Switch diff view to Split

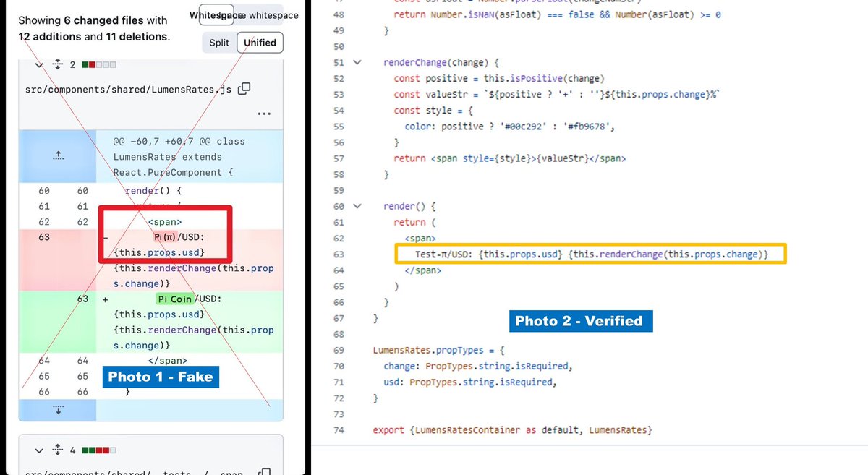pos(219,43)
